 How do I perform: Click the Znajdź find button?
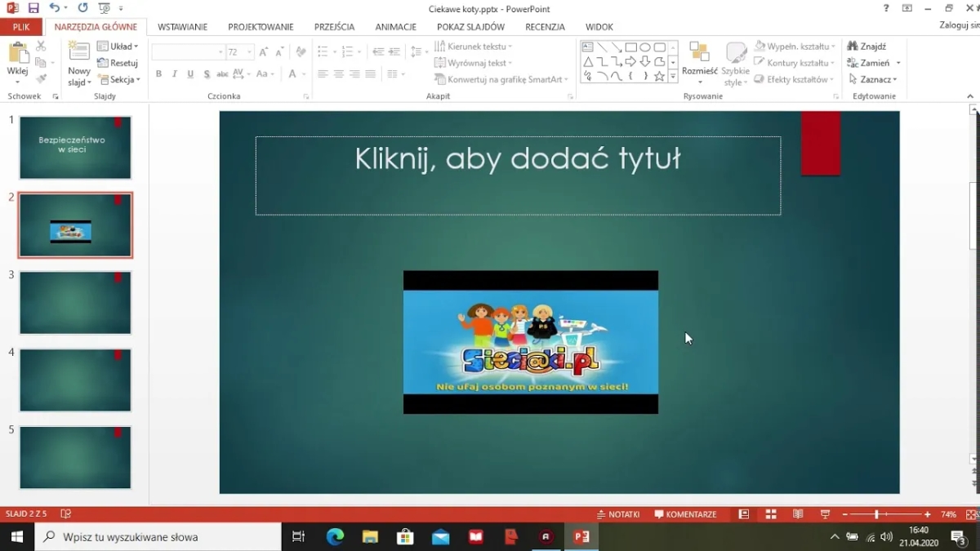click(867, 47)
